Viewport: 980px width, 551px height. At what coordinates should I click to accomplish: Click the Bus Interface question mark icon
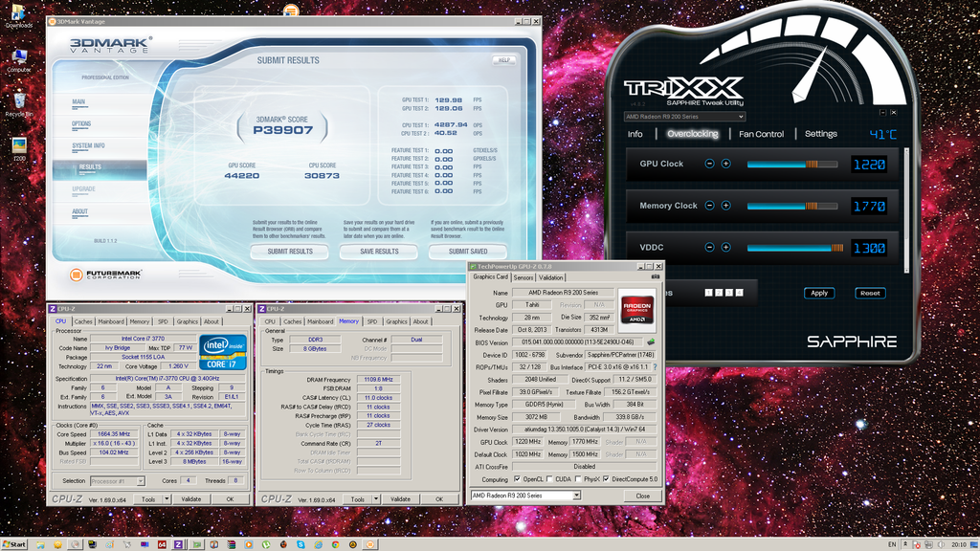[x=655, y=367]
